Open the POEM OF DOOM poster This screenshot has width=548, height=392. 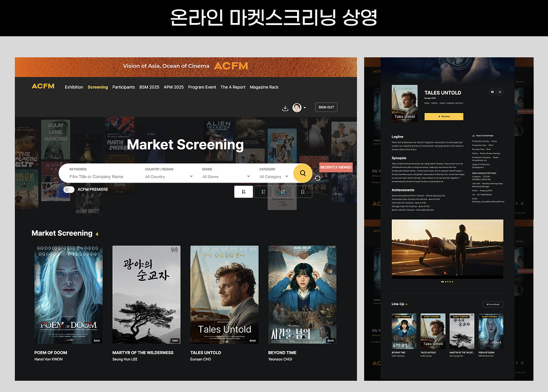click(x=68, y=295)
